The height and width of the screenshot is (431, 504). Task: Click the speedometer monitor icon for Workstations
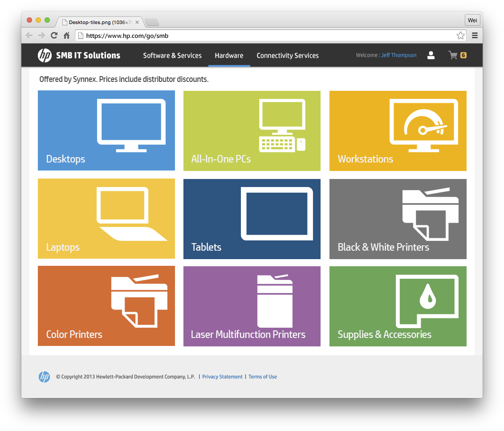pos(424,126)
